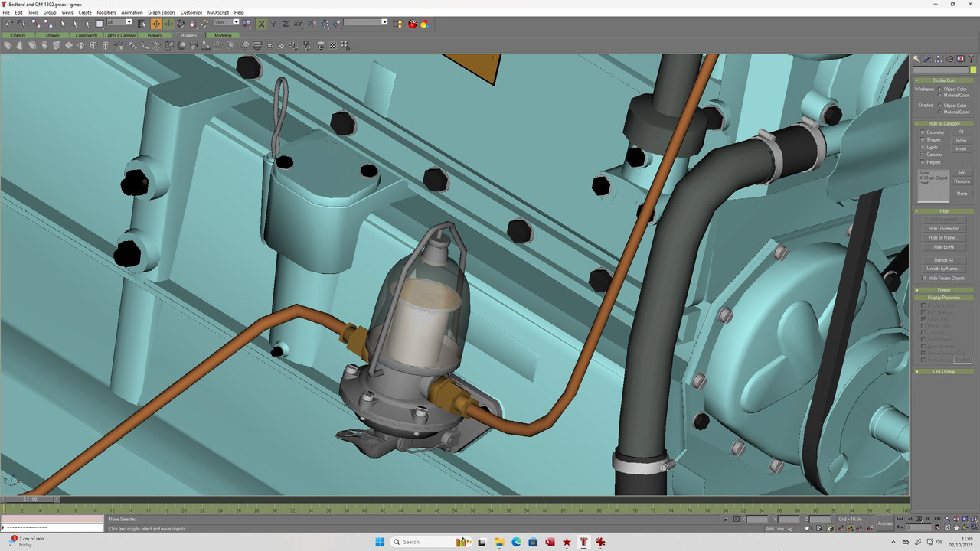Click the Play Animation button
Image resolution: width=980 pixels, height=551 pixels.
pyautogui.click(x=919, y=519)
